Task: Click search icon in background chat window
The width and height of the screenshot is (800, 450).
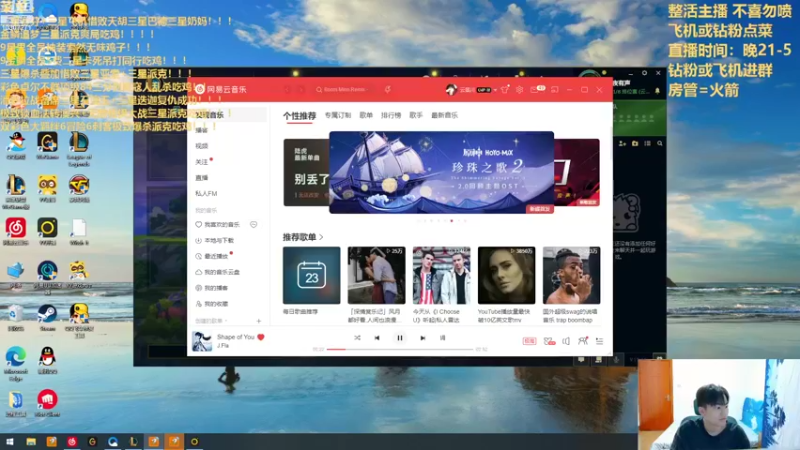Action: tap(660, 144)
